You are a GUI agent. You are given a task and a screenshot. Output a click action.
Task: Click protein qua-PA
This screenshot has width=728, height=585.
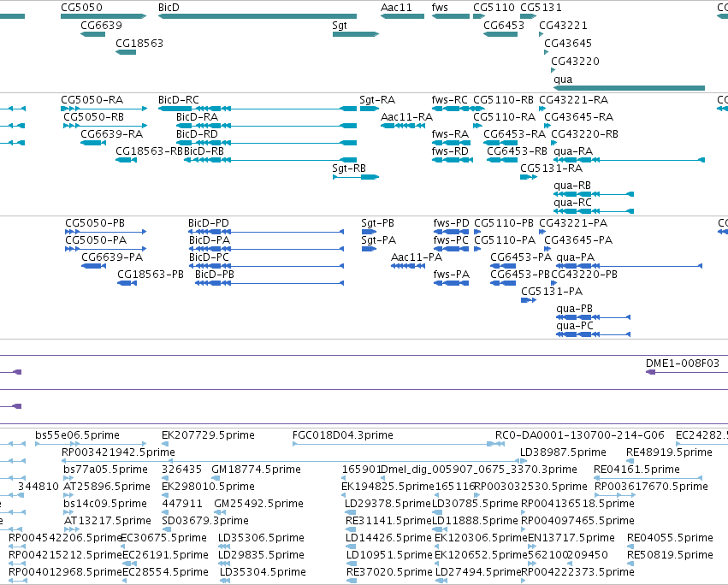tap(629, 266)
